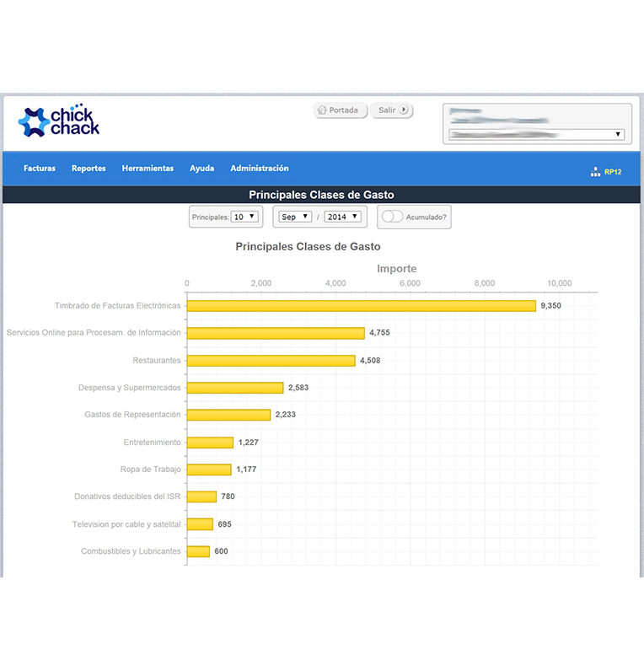The height and width of the screenshot is (671, 644).
Task: Open the year dropdown showing 2014
Action: click(x=343, y=217)
